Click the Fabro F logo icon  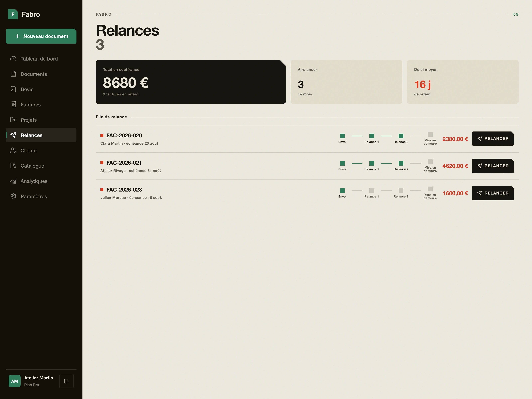13,14
